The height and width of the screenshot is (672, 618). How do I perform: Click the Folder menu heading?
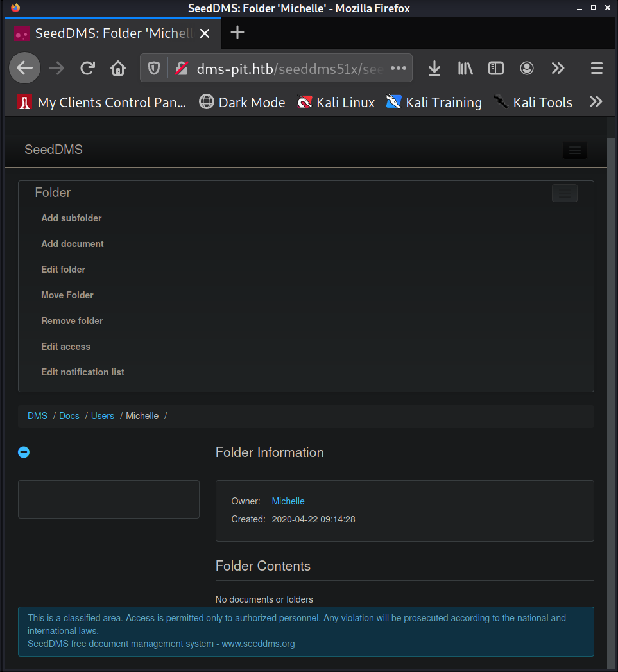click(53, 193)
